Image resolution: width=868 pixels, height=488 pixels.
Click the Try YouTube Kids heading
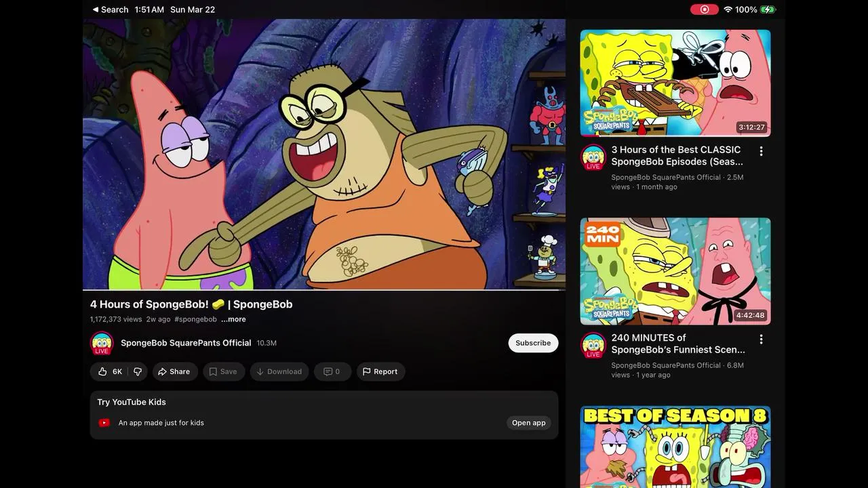click(132, 402)
